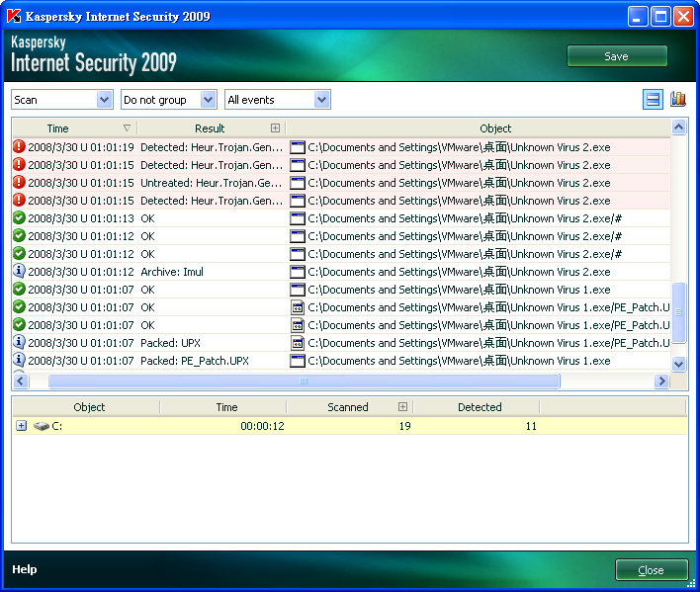Viewport: 700px width, 592px height.
Task: Click the horizontal scrollbar thumb
Action: (304, 381)
